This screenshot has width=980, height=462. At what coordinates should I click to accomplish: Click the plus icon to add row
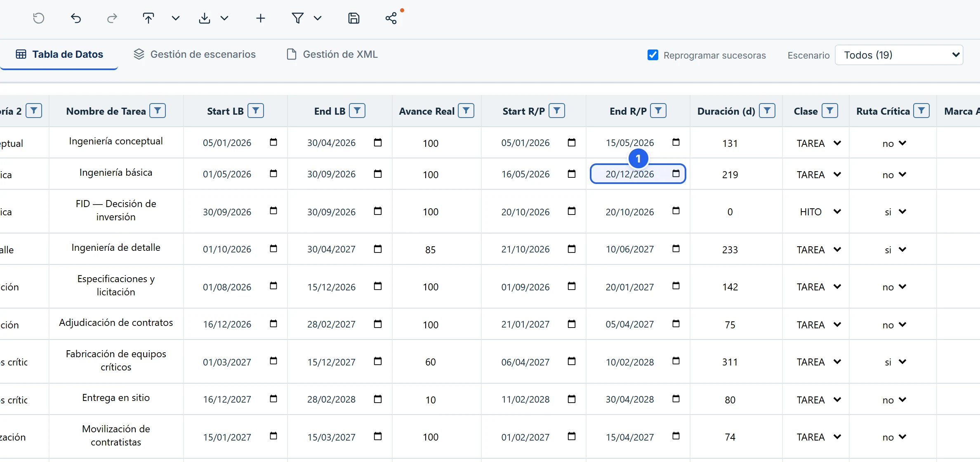tap(261, 18)
